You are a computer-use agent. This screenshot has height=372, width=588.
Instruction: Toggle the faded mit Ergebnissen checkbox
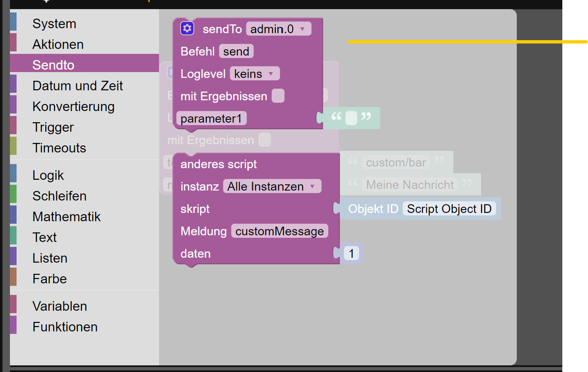(265, 140)
